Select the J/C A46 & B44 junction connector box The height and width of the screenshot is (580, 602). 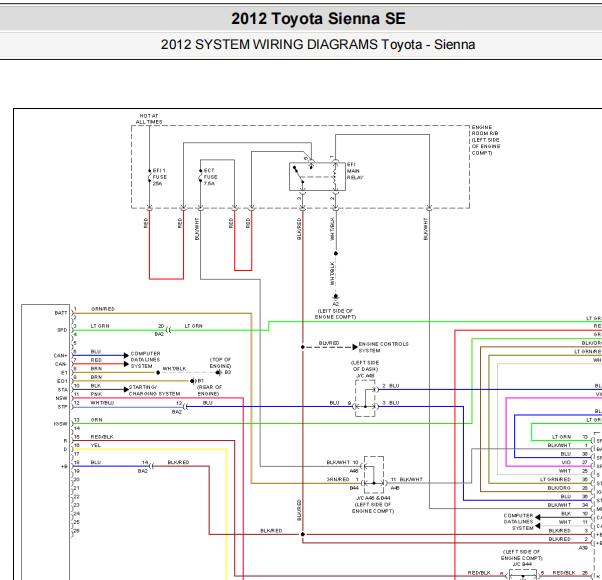coord(374,475)
